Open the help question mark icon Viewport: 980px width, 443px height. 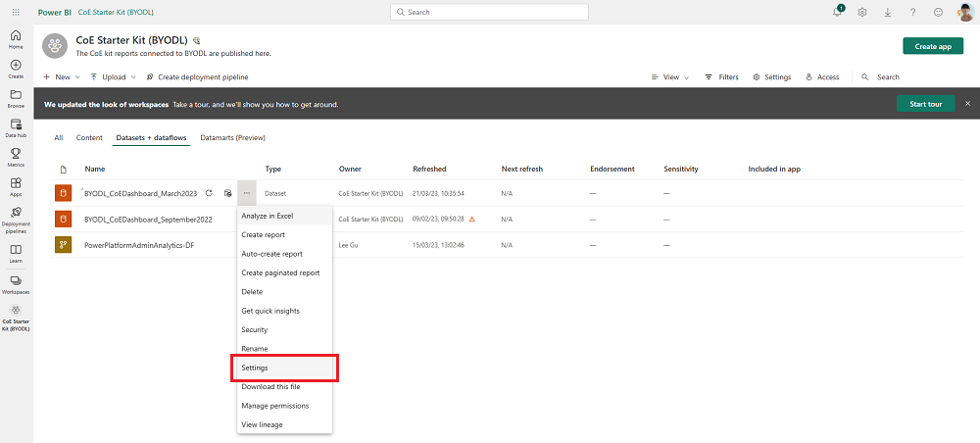[x=912, y=12]
